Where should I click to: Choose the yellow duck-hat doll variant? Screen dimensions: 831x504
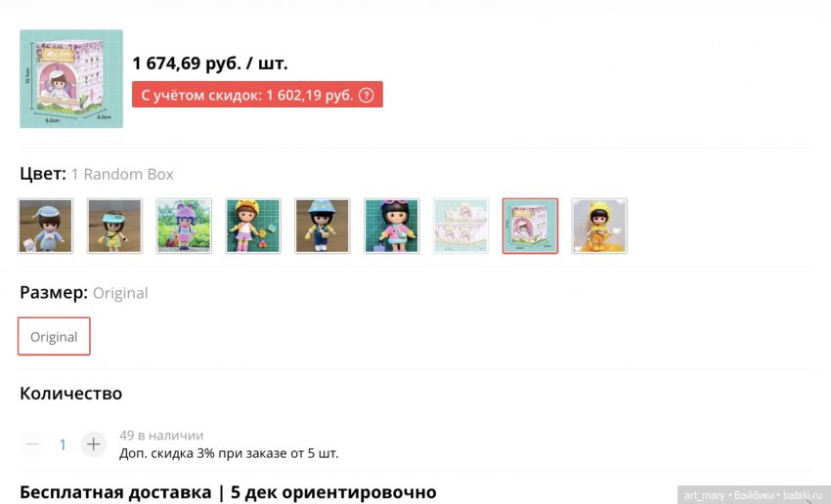tap(253, 226)
